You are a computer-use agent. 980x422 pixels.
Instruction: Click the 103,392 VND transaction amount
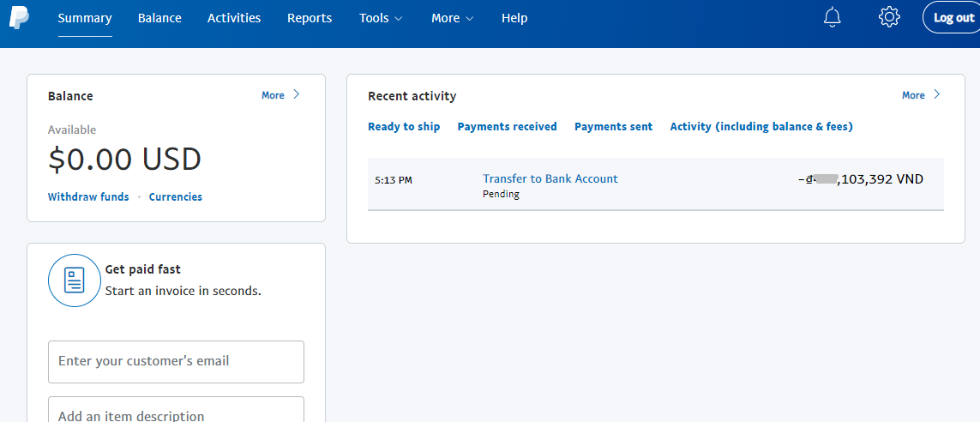[861, 179]
